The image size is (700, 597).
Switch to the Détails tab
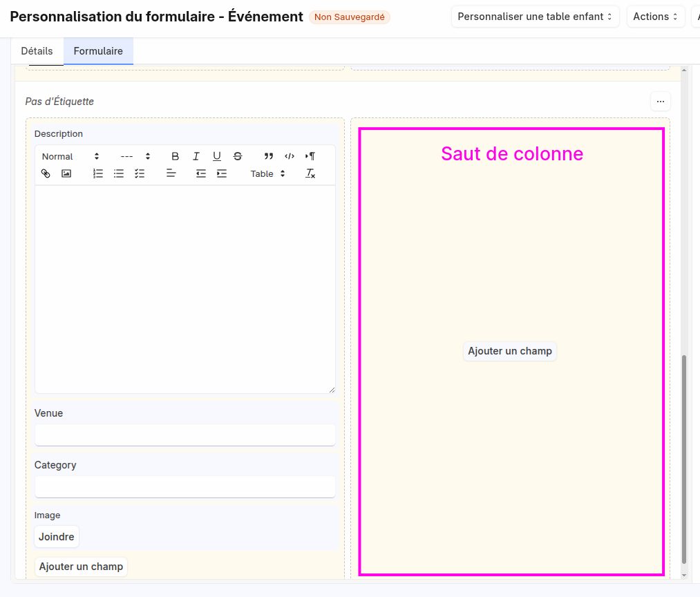[37, 51]
